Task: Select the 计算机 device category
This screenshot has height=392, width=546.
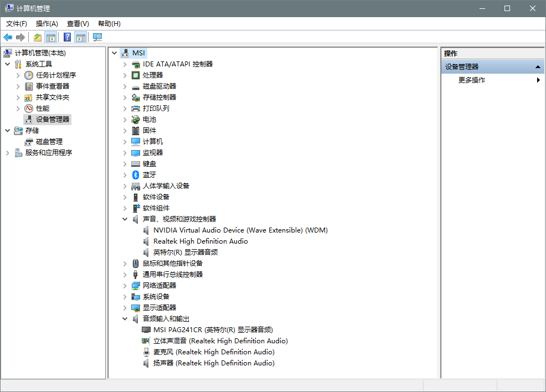Action: coord(152,142)
